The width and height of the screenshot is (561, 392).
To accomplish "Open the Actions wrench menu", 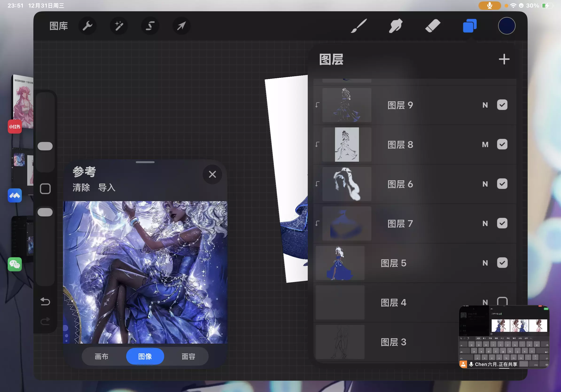I will tap(87, 26).
